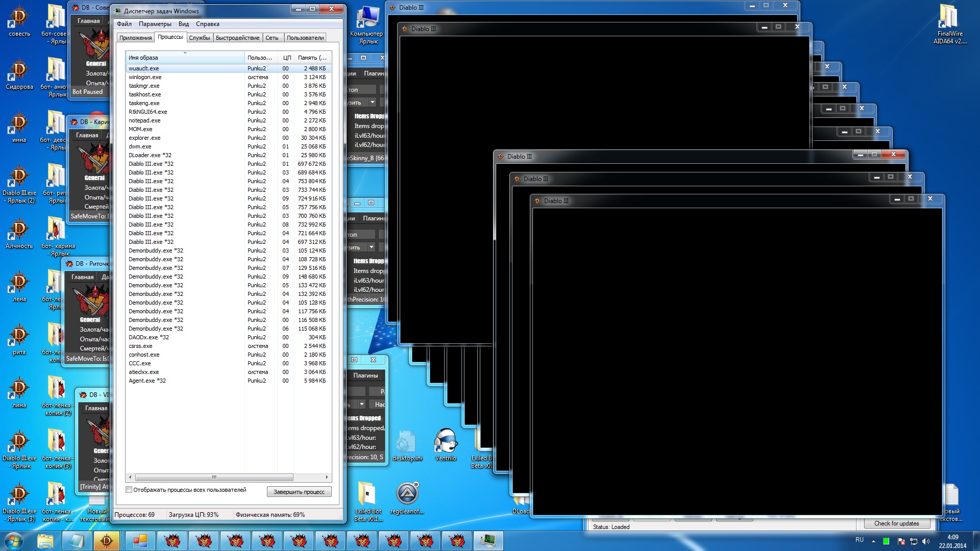Select the explorer.exe process row
The image size is (980, 551).
[x=144, y=138]
